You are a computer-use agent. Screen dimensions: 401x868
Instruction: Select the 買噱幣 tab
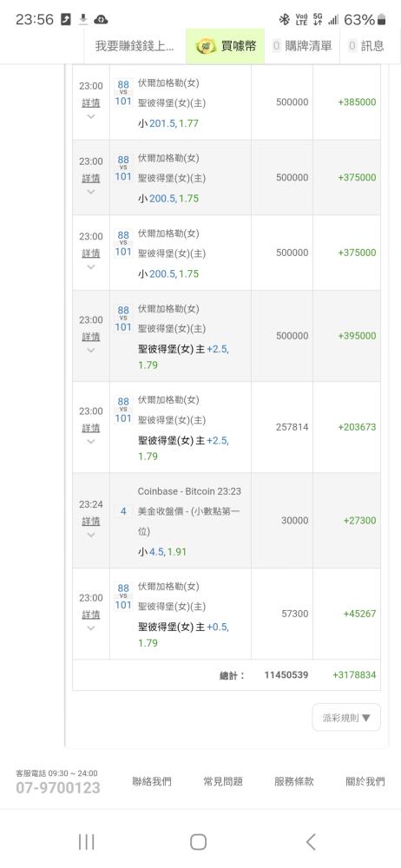pos(226,47)
